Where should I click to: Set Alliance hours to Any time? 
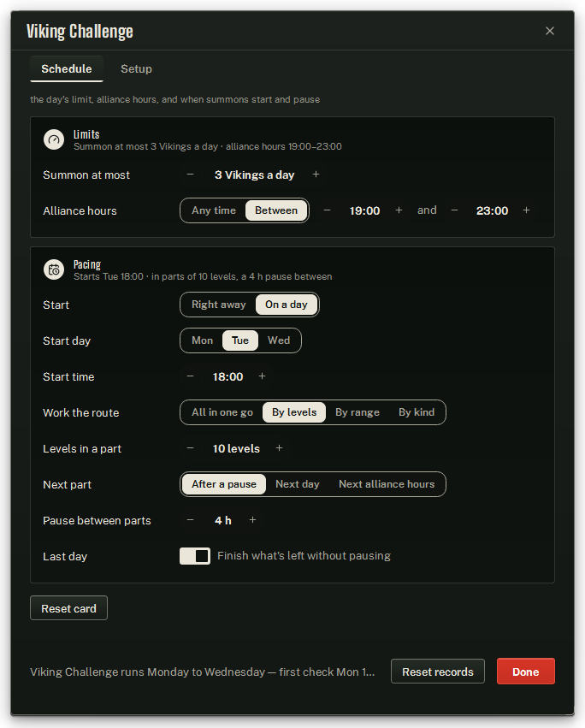(214, 210)
